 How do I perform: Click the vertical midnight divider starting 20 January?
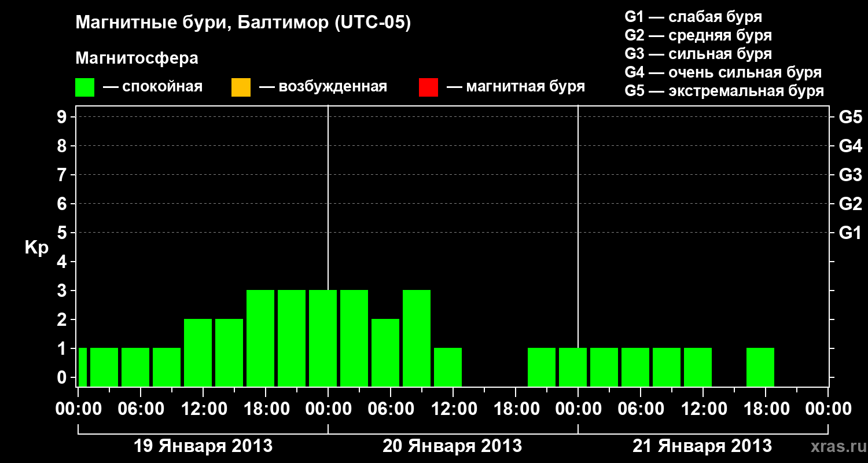coord(328,246)
